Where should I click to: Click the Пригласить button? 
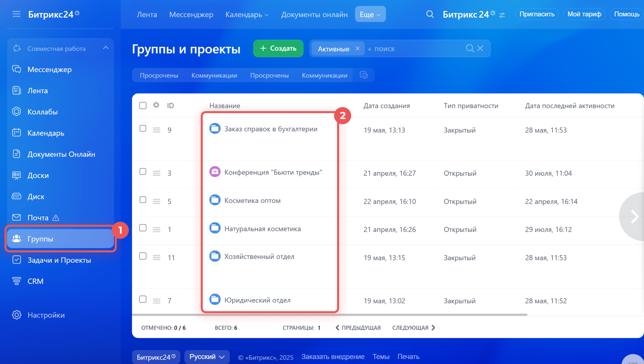coord(537,14)
